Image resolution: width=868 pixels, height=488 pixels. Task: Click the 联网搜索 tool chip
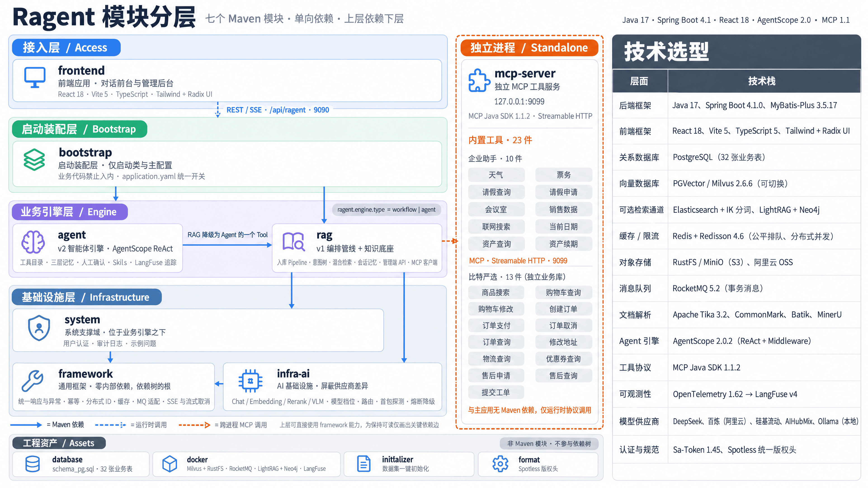pyautogui.click(x=496, y=227)
